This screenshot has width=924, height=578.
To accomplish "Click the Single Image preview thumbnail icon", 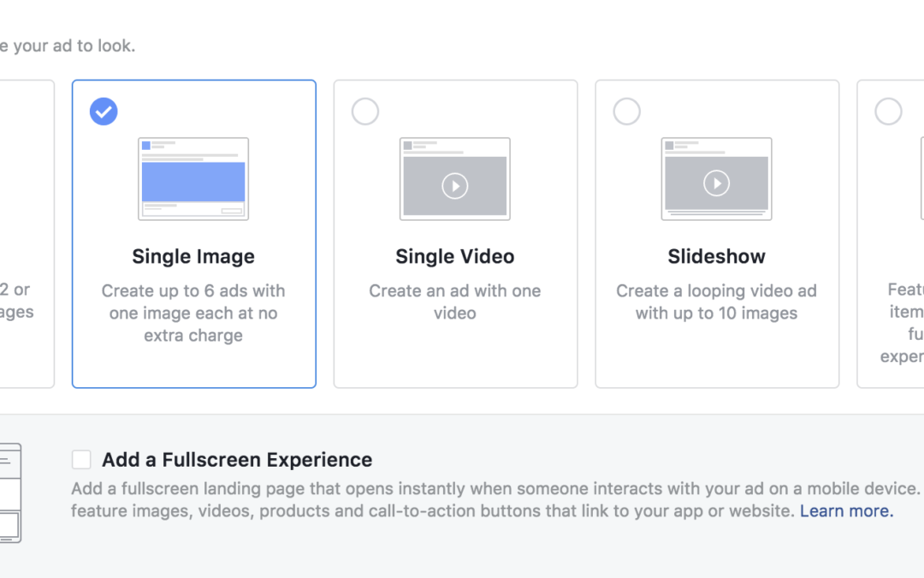I will tap(193, 179).
